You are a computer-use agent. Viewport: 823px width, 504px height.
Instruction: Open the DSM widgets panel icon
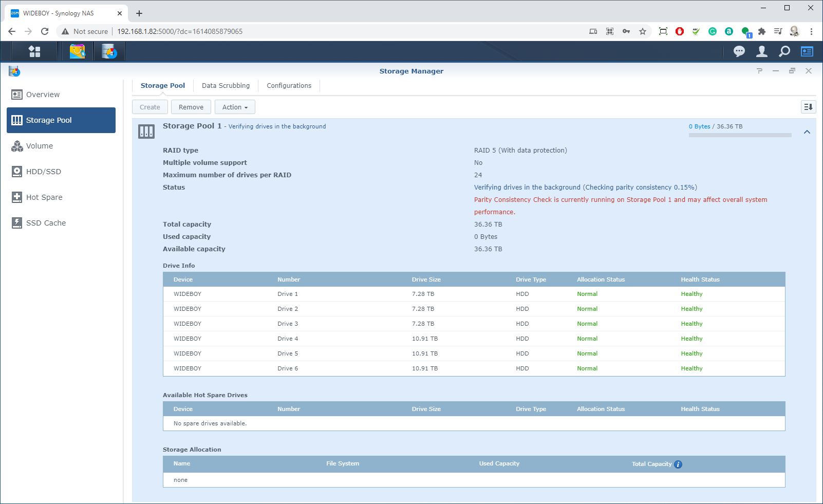click(807, 51)
